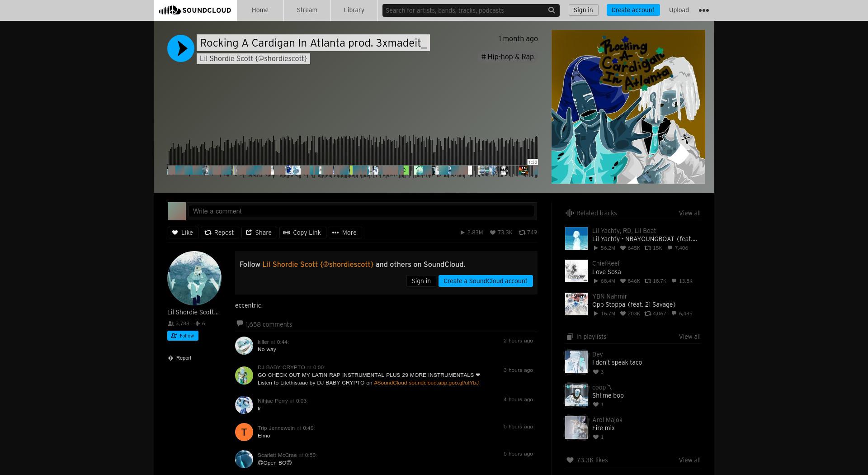This screenshot has width=868, height=475.
Task: Jump to 0:44 comment timestamp
Action: pos(282,342)
